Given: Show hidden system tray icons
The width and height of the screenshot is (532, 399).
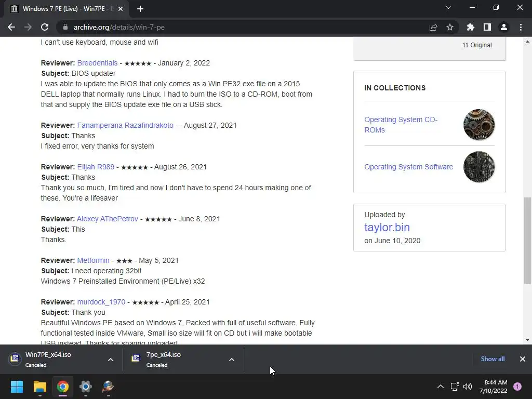Looking at the screenshot, I should 441,387.
